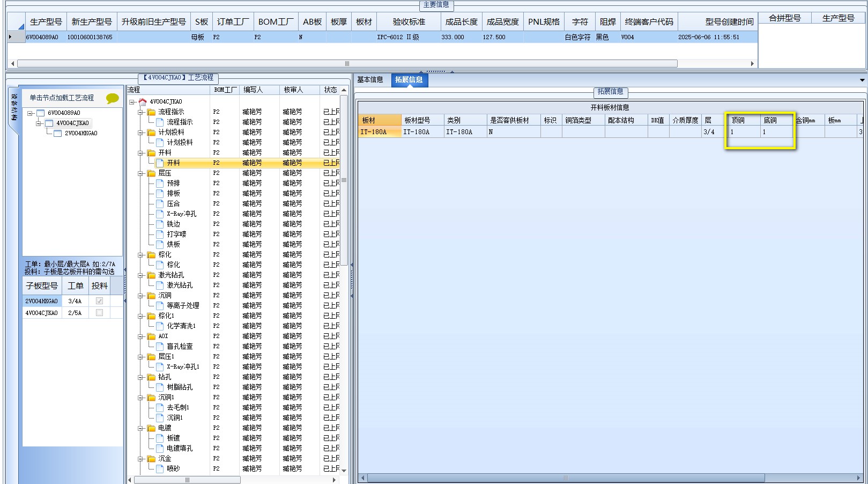Click the node icon of 6V004089A0

40,113
